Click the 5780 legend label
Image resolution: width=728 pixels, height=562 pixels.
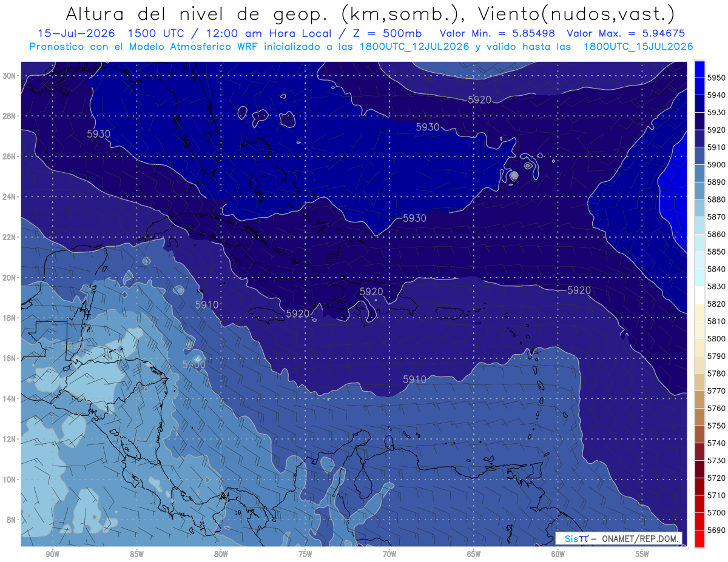(717, 373)
